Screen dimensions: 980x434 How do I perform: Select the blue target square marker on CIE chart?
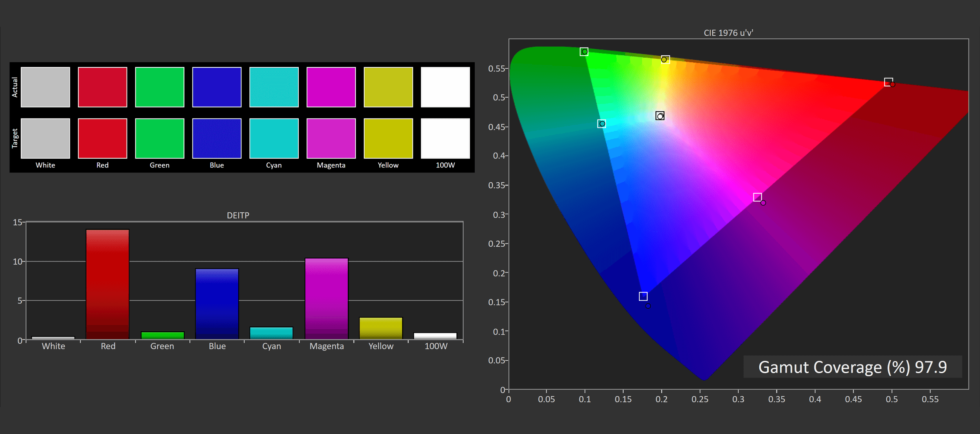click(643, 296)
